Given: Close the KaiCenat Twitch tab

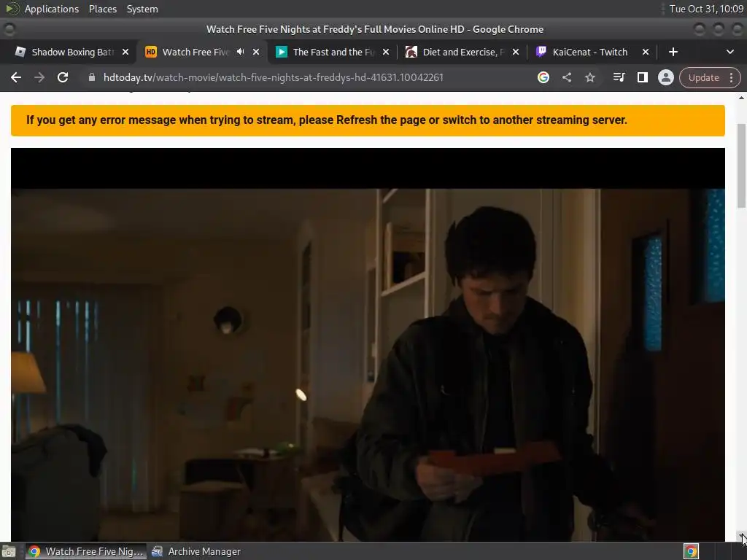Looking at the screenshot, I should pyautogui.click(x=646, y=52).
